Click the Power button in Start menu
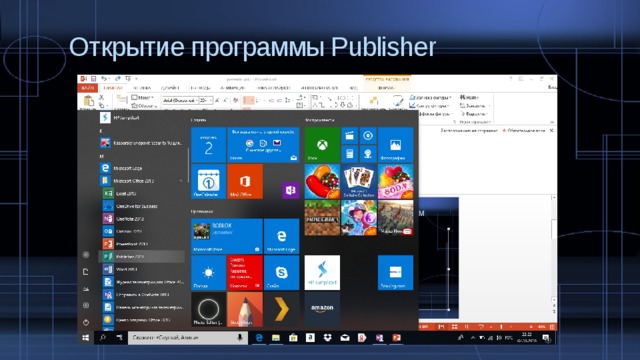This screenshot has width=640, height=360. point(86,322)
